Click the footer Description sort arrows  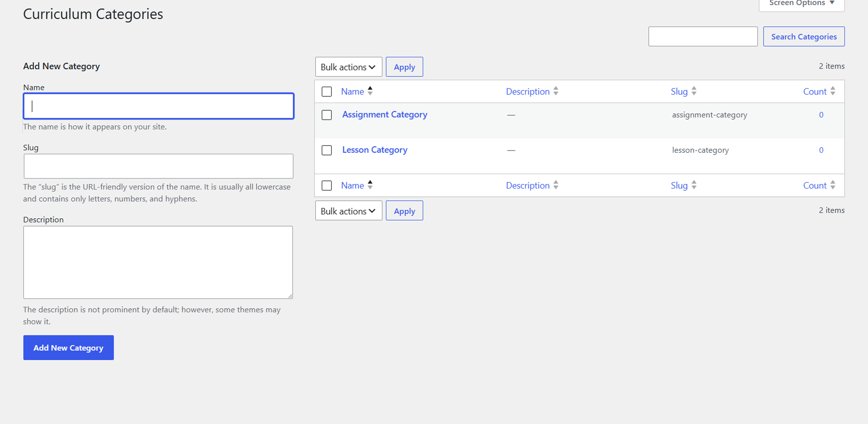tap(556, 185)
